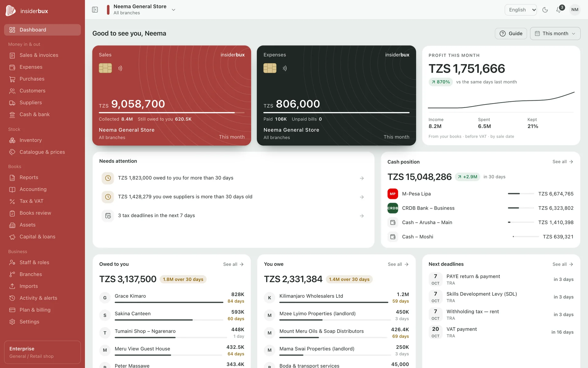Click the dark Expenses card

click(x=336, y=95)
